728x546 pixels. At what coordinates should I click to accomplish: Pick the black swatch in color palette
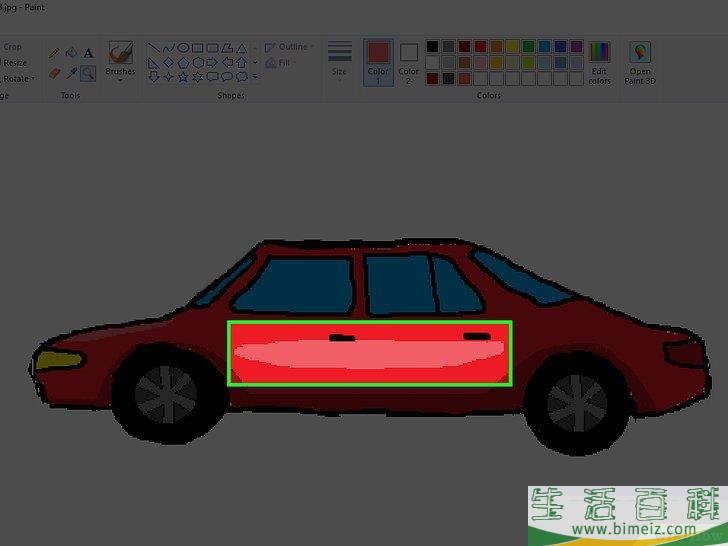(x=432, y=46)
